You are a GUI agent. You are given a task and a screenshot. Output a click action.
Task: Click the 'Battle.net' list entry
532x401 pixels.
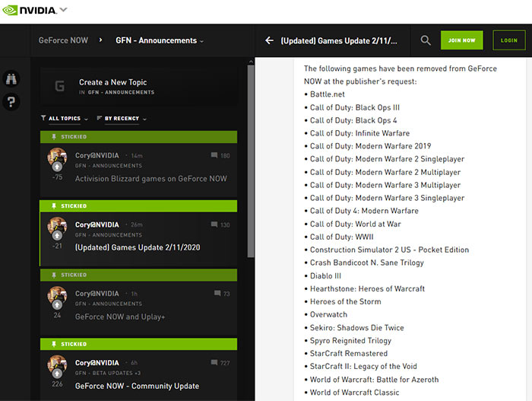[x=327, y=94]
